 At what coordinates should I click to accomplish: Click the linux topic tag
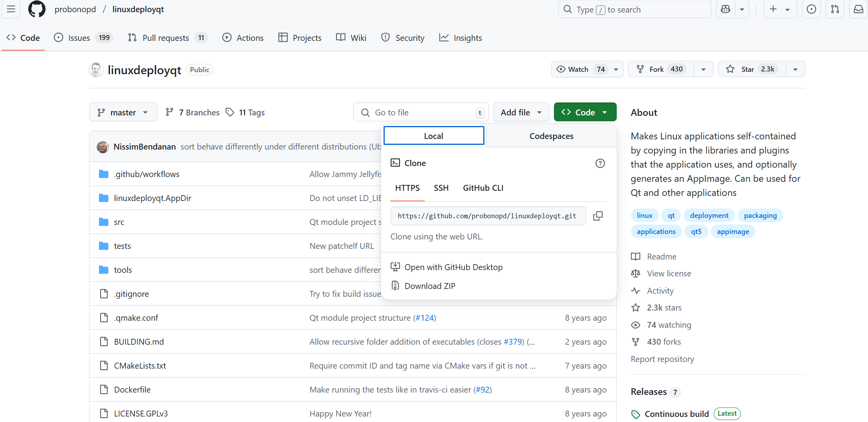(x=645, y=215)
